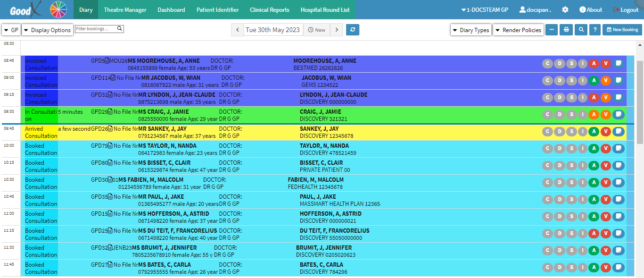Click the orange V badge for Wian Jacobus
The image size is (644, 278).
(x=606, y=81)
